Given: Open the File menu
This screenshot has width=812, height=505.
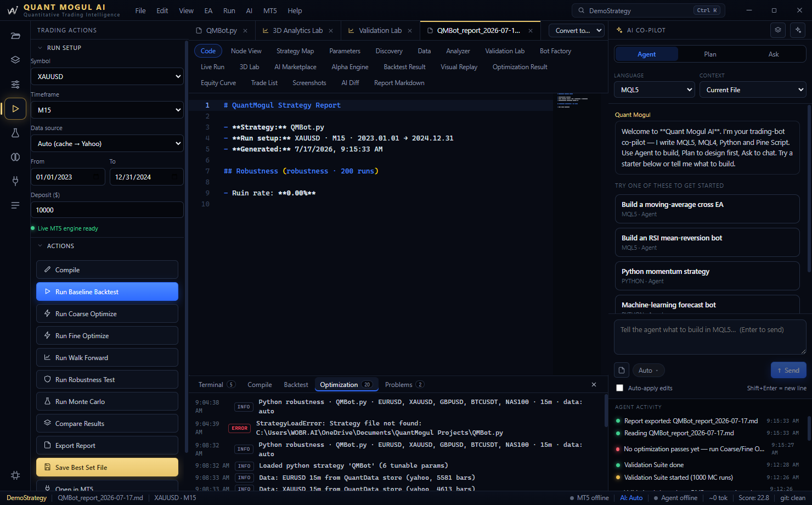Looking at the screenshot, I should (140, 10).
